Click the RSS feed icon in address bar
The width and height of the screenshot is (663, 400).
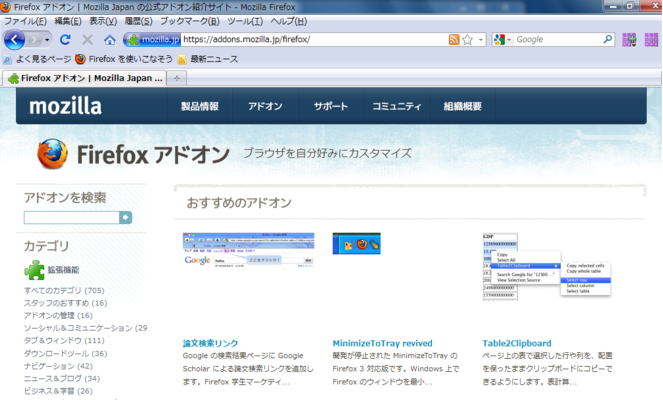click(454, 39)
